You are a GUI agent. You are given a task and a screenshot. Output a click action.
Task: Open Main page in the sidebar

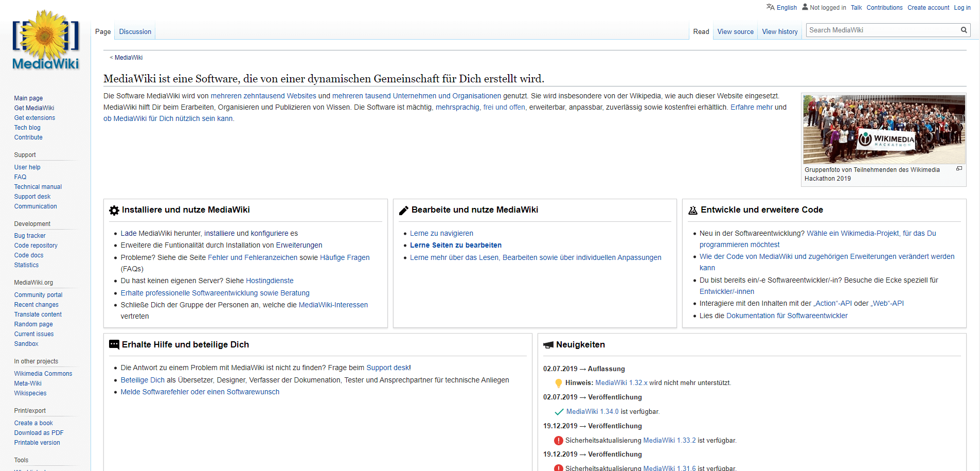(28, 98)
